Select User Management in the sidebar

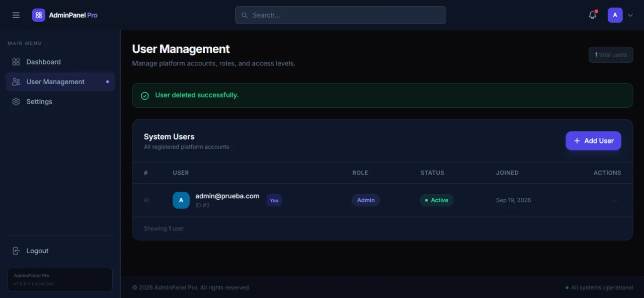[x=60, y=82]
